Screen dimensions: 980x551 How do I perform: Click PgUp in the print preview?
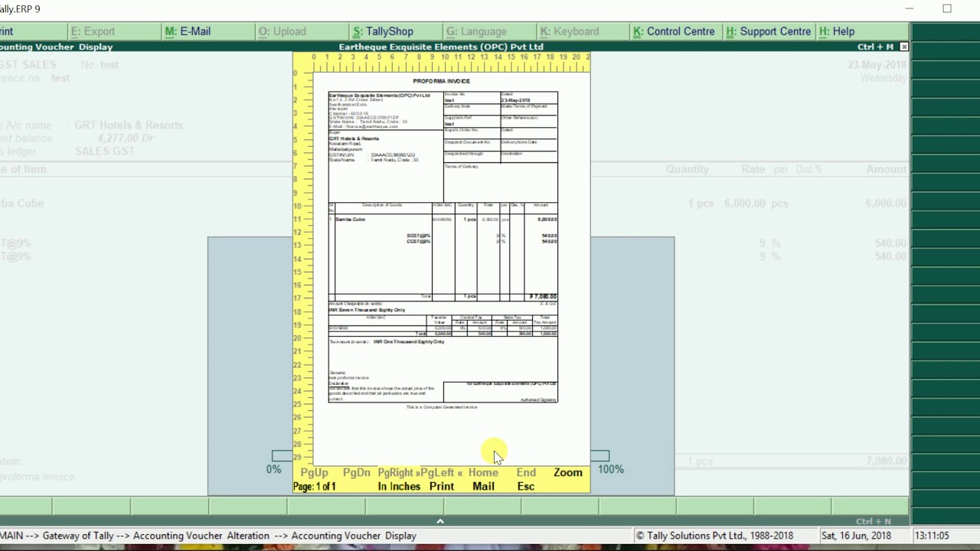click(x=314, y=472)
